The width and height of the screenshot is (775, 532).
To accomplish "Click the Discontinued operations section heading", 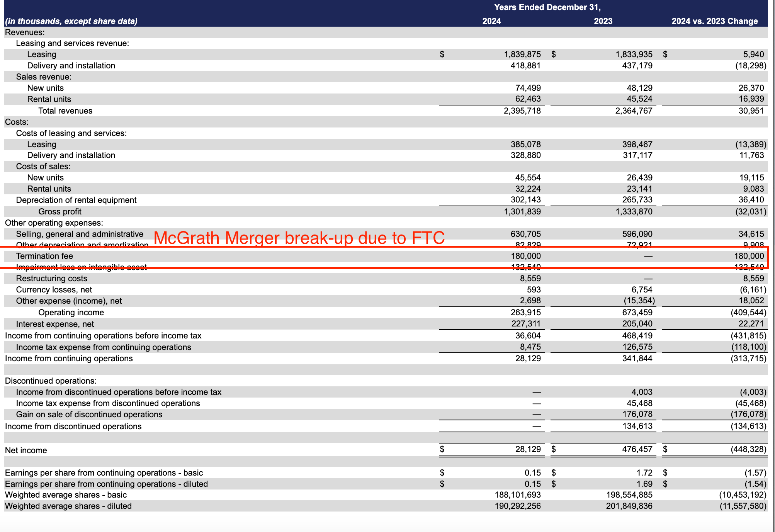I will [x=51, y=381].
